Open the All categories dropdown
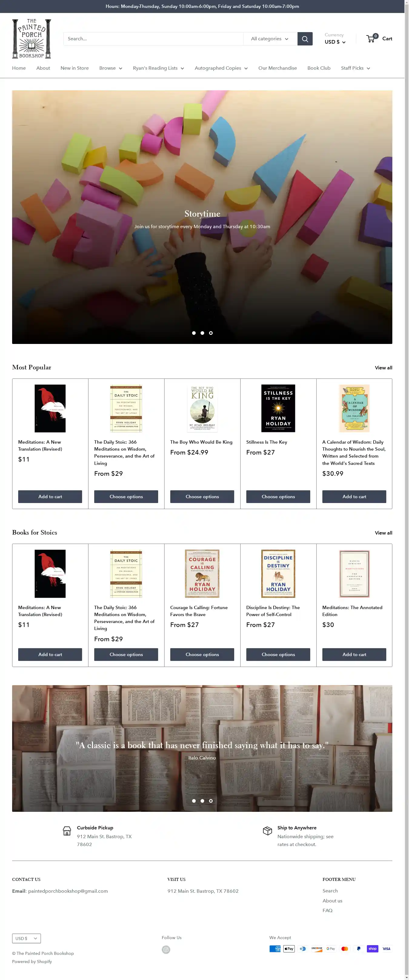 coord(270,39)
